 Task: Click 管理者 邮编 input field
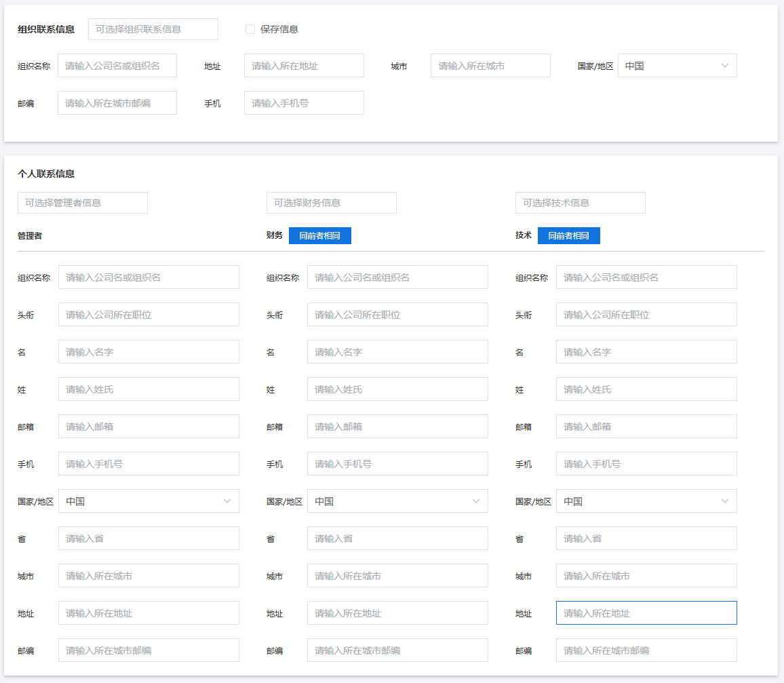click(149, 650)
